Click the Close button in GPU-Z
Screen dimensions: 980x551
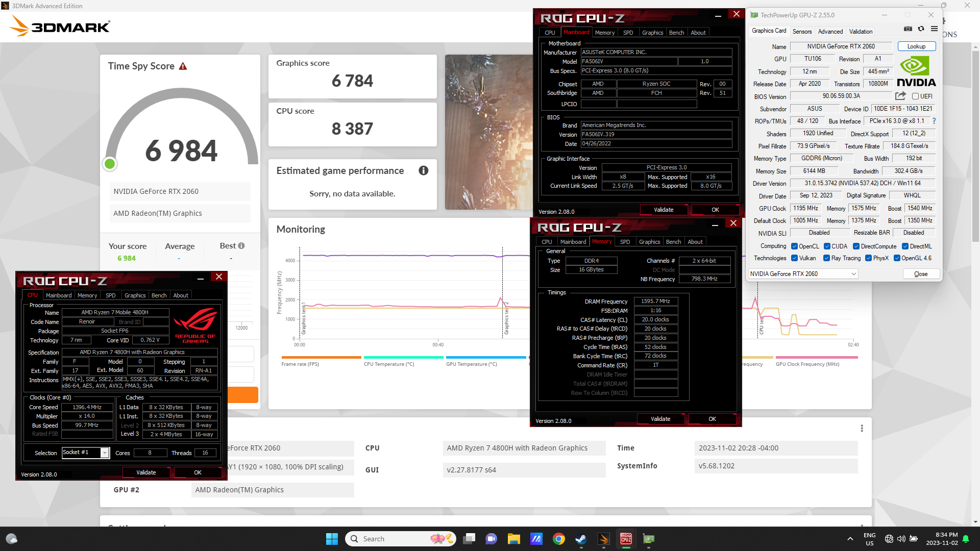click(x=921, y=274)
